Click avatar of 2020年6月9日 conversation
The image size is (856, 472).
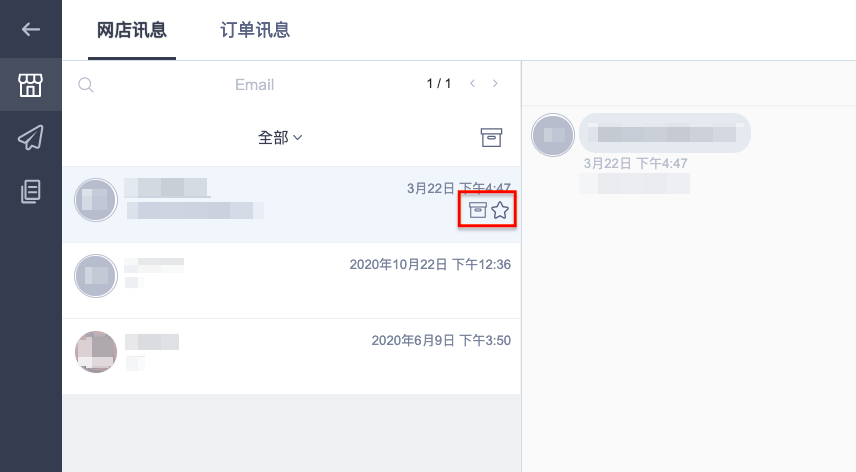click(x=96, y=352)
